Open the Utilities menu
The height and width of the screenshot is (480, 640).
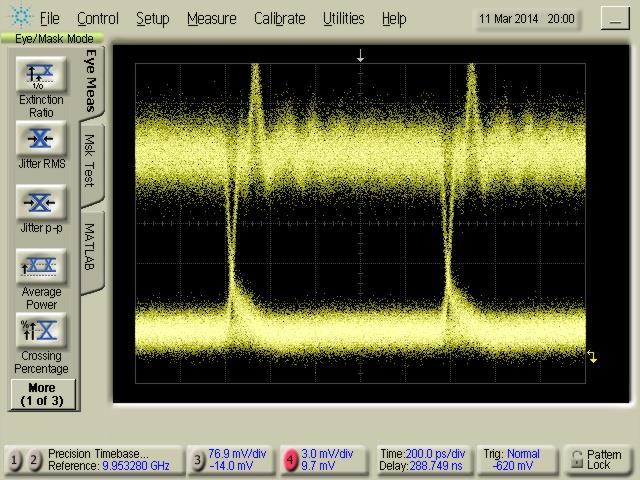pyautogui.click(x=344, y=19)
